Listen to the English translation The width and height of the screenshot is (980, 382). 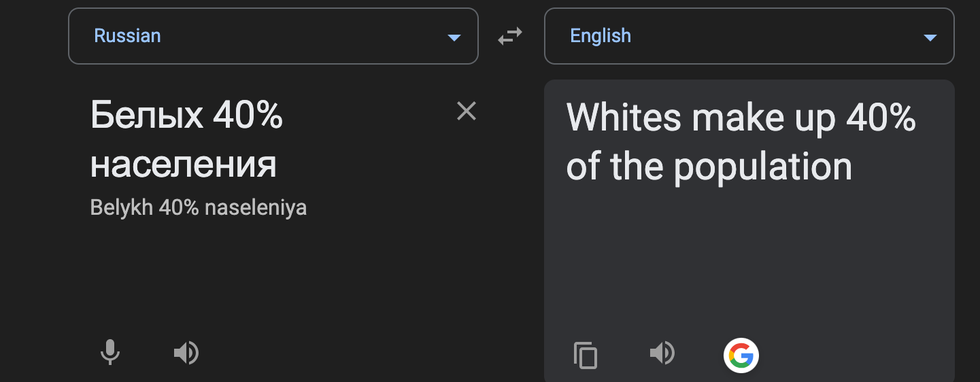[662, 353]
